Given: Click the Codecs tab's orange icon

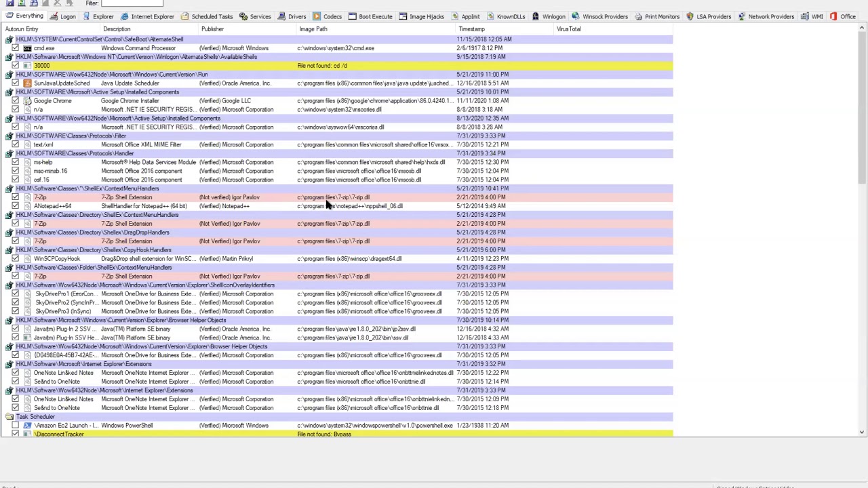Looking at the screenshot, I should (317, 16).
